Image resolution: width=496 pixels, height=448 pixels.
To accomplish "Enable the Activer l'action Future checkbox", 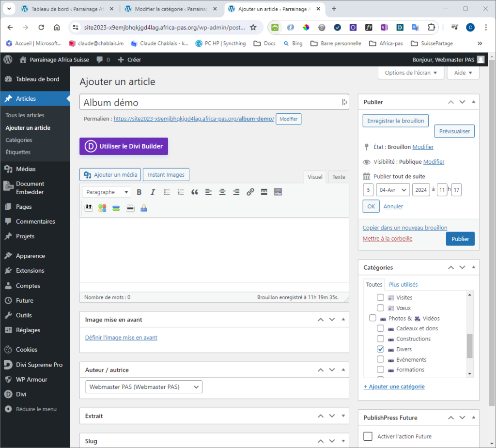I will (368, 436).
